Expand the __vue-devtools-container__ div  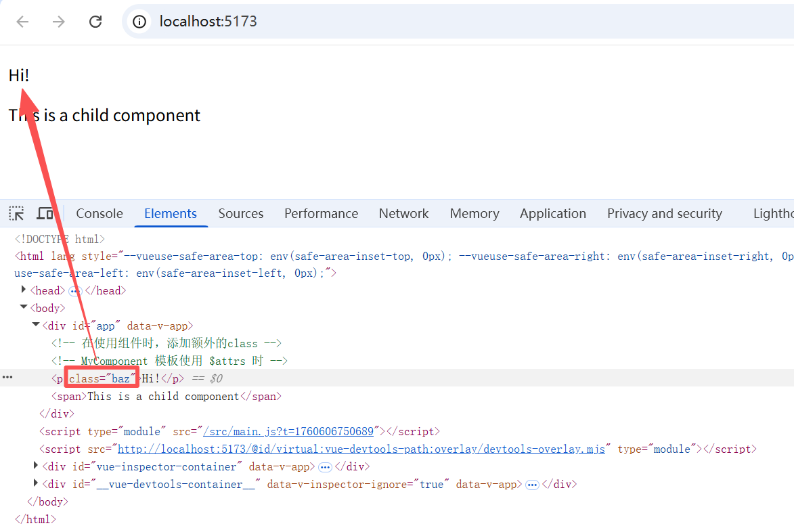point(35,483)
